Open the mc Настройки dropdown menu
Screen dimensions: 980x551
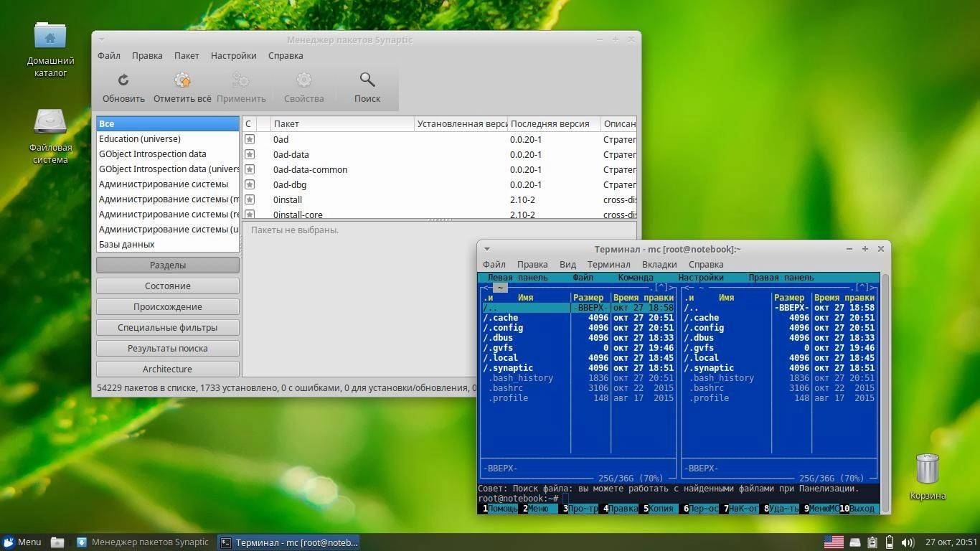tap(701, 278)
